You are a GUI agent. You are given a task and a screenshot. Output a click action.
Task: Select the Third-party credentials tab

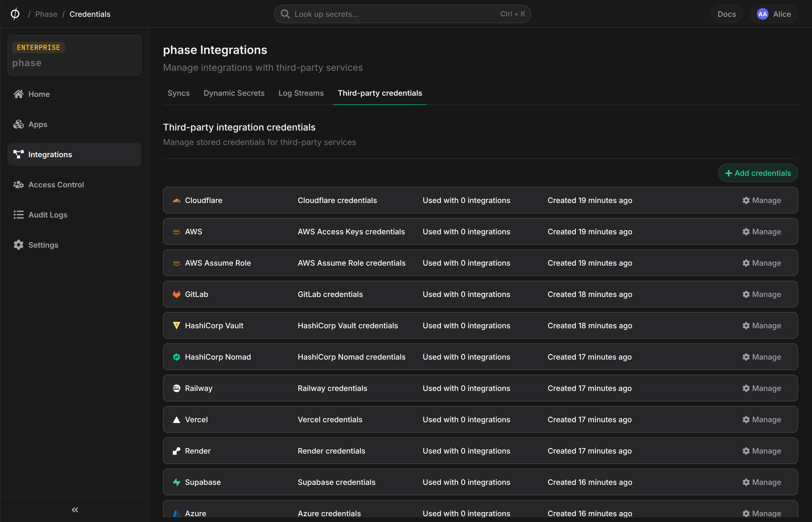pyautogui.click(x=380, y=93)
